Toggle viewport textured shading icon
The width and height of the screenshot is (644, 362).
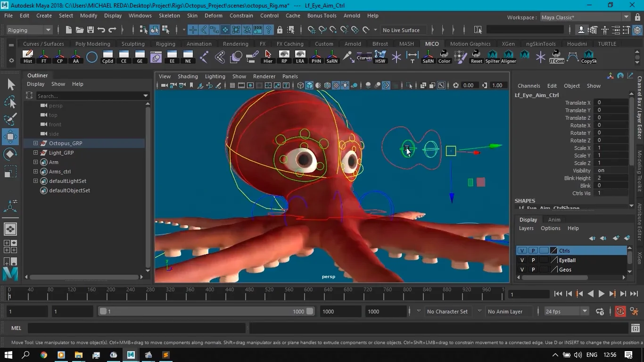pos(336,85)
